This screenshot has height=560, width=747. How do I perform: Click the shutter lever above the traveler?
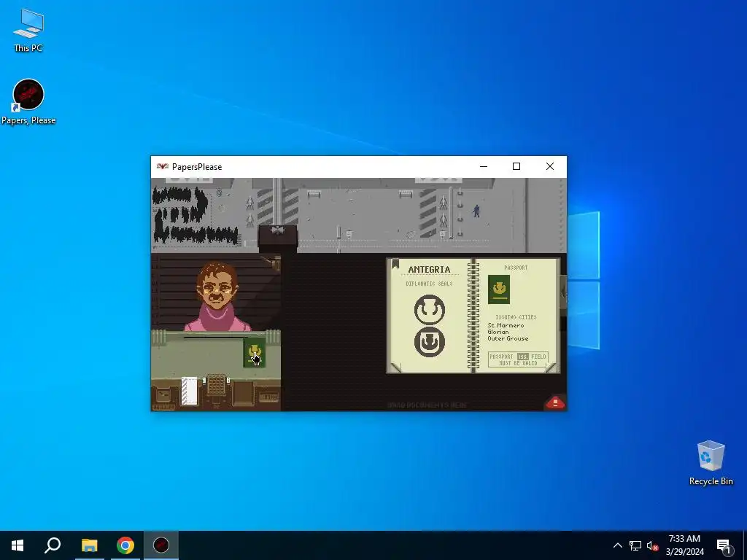pos(271,262)
